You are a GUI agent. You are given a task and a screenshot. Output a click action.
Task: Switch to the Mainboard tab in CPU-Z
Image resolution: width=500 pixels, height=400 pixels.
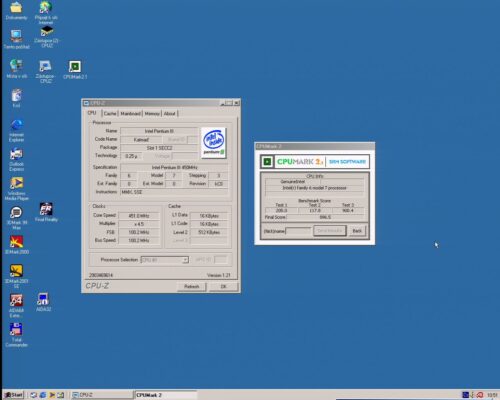[x=130, y=114]
